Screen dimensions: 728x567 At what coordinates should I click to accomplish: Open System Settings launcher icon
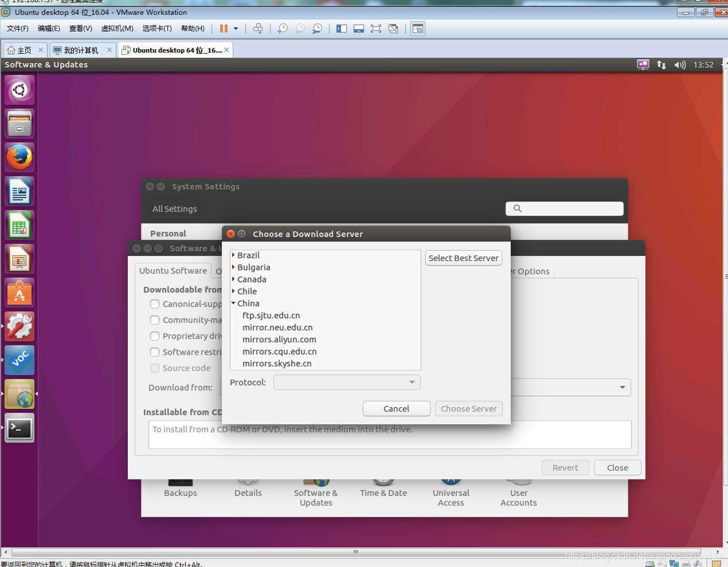point(19,326)
